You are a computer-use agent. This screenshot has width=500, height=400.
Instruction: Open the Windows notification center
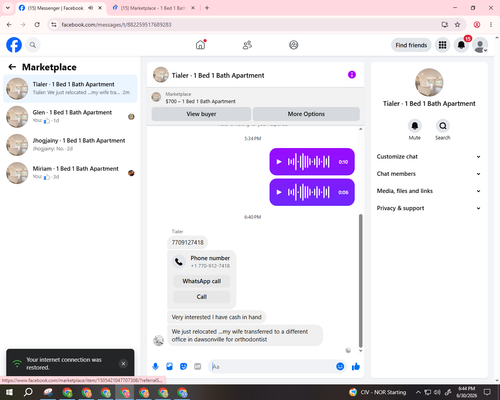coord(487,392)
